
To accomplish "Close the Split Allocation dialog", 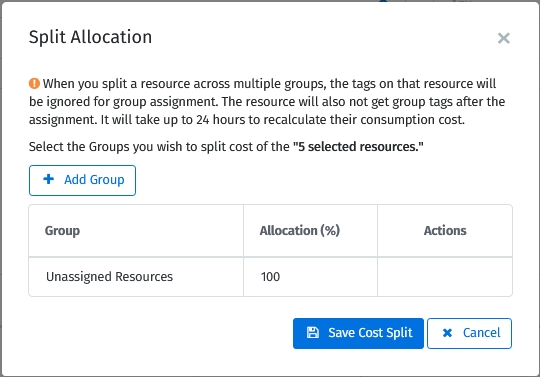I will click(x=503, y=38).
